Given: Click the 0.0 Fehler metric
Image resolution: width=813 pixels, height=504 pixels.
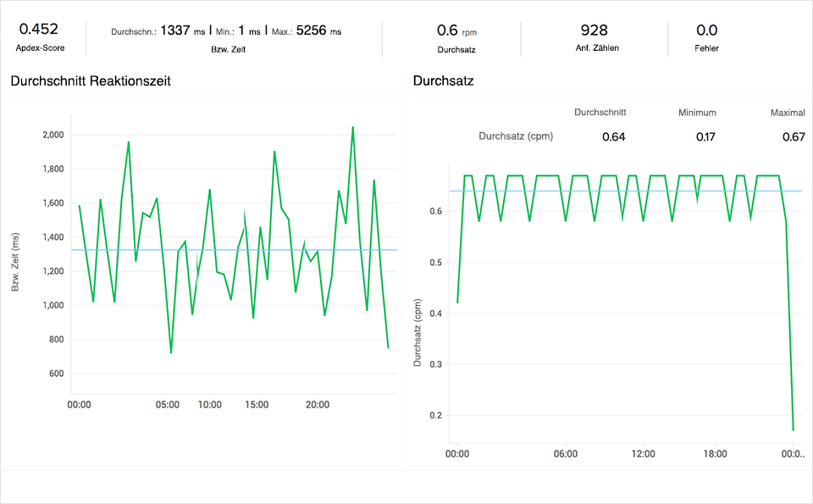Looking at the screenshot, I should click(706, 30).
